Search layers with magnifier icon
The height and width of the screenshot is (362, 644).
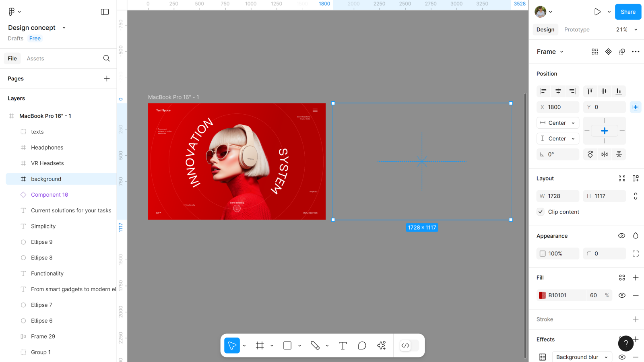click(x=106, y=58)
